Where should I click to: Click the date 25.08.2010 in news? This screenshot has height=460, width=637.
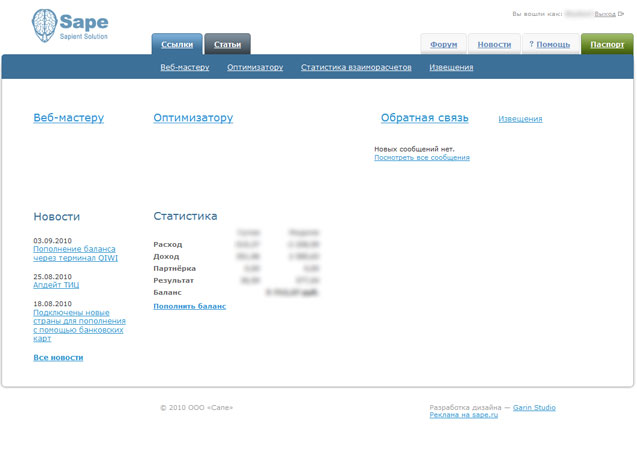point(52,276)
